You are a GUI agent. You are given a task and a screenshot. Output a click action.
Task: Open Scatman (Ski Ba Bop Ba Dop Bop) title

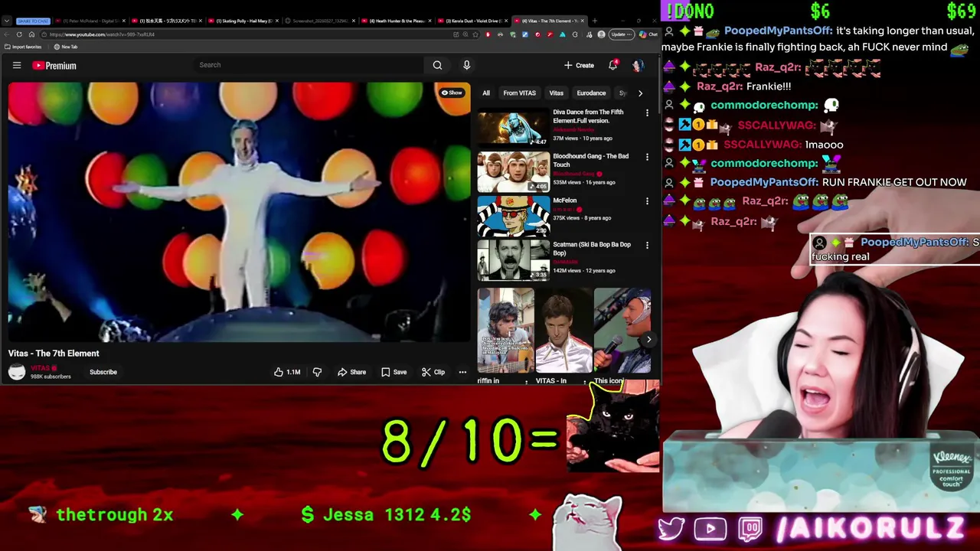coord(591,249)
